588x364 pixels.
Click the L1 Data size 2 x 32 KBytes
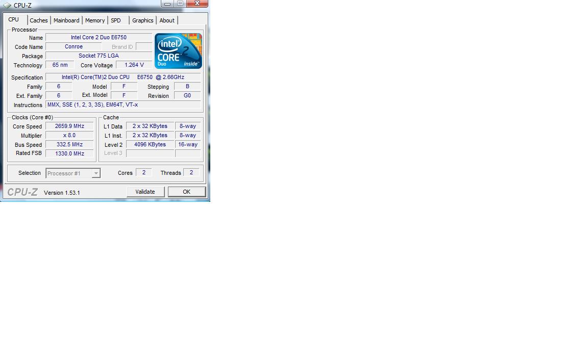pyautogui.click(x=150, y=126)
